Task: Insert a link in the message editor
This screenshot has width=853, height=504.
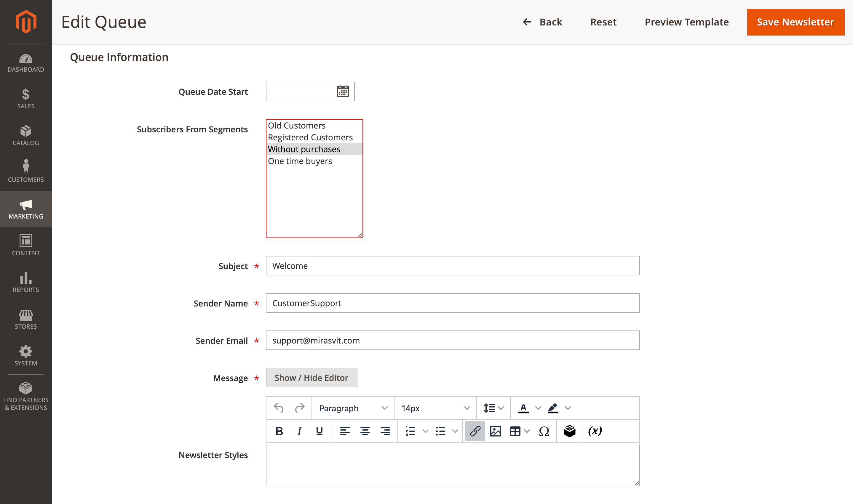Action: coord(475,431)
